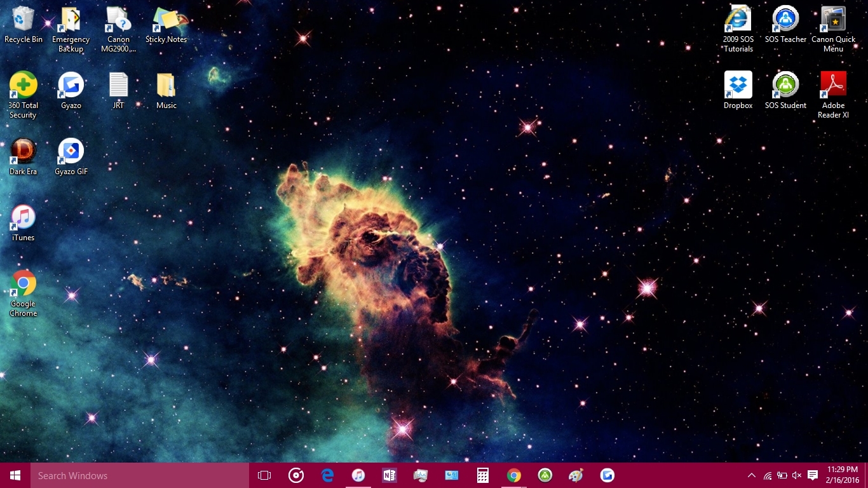Select the Gyazo desktop shortcut
The width and height of the screenshot is (868, 488).
point(71,91)
